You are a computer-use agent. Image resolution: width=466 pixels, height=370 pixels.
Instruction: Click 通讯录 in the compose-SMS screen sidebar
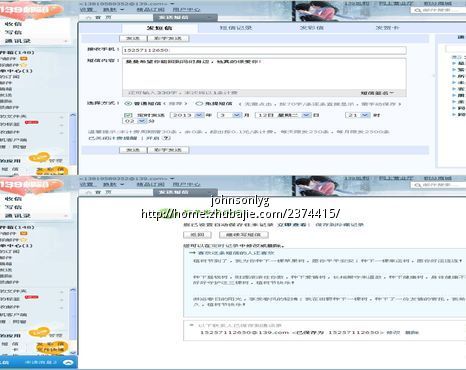[x=18, y=41]
